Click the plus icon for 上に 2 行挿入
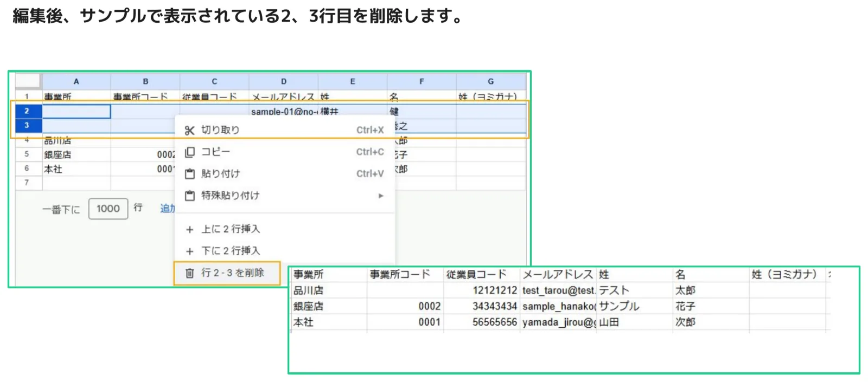 [189, 230]
